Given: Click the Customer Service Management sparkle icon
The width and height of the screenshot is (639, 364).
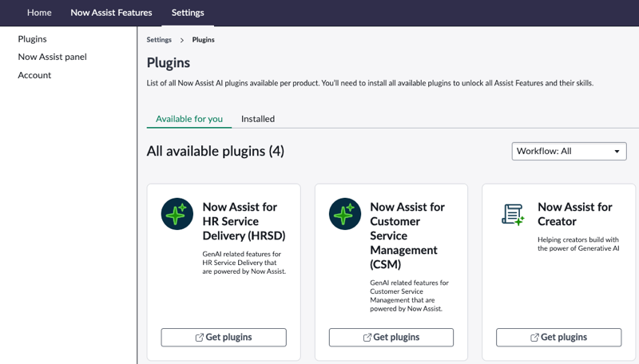Looking at the screenshot, I should pos(345,214).
